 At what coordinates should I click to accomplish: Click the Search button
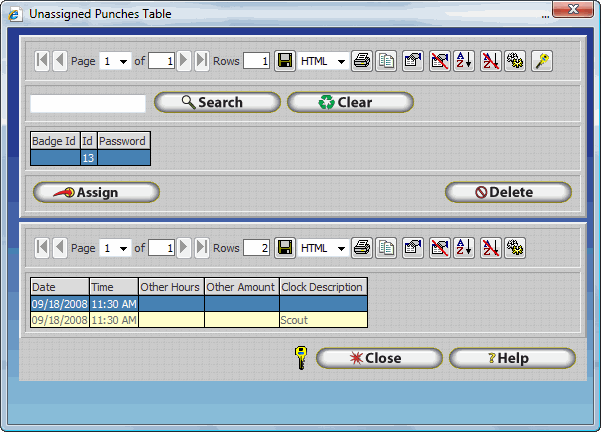[x=217, y=102]
